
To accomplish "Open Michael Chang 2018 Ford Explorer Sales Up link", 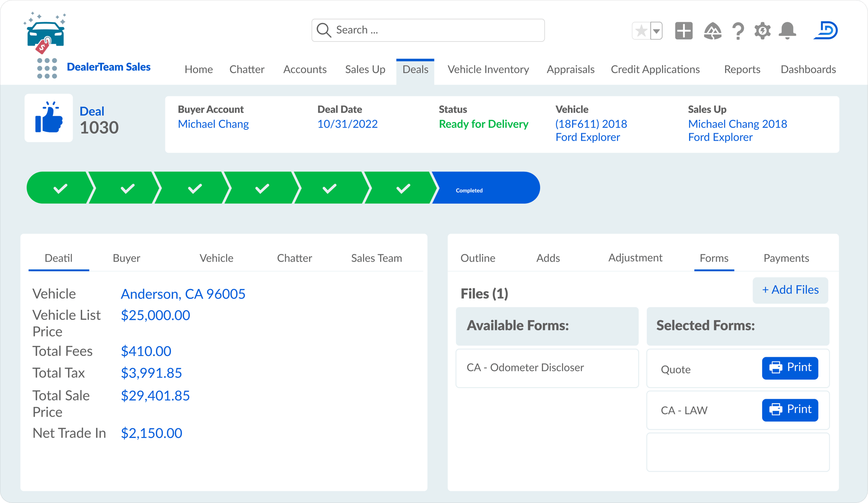I will point(737,131).
